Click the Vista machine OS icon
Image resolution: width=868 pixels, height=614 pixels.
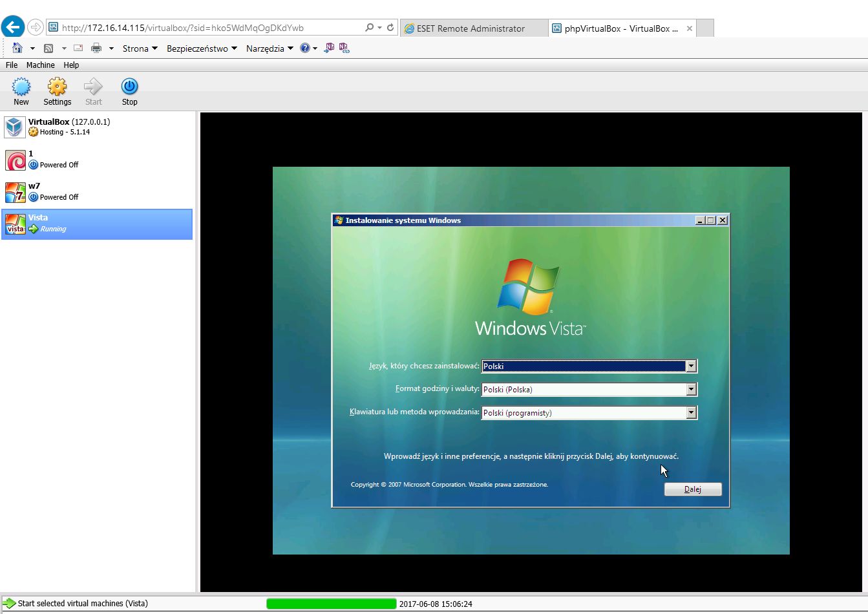[x=16, y=224]
